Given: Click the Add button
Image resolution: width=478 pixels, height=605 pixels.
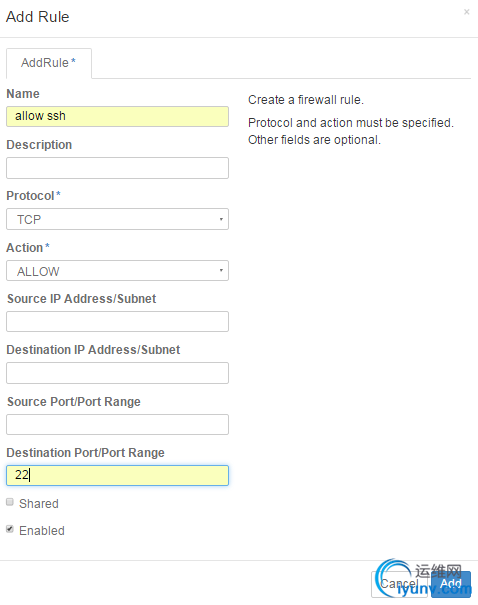Looking at the screenshot, I should tap(451, 584).
